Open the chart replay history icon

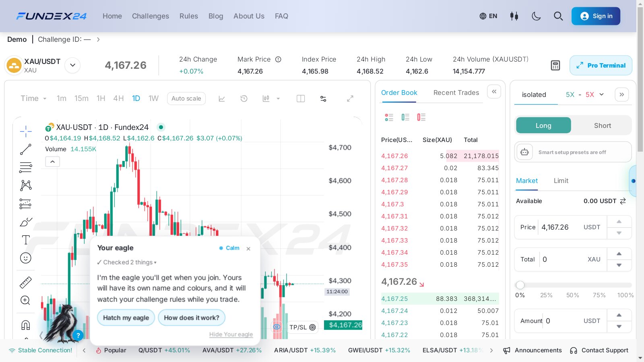pos(244,99)
